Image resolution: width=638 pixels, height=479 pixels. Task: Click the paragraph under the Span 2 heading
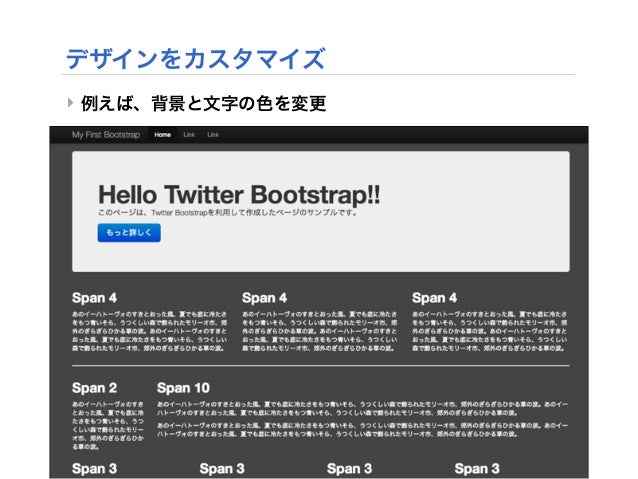point(108,425)
